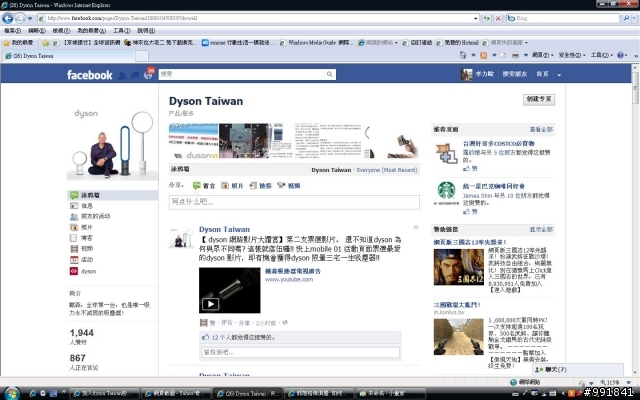This screenshot has height=400, width=640.
Task: Click the facebook logo
Action: pyautogui.click(x=89, y=75)
